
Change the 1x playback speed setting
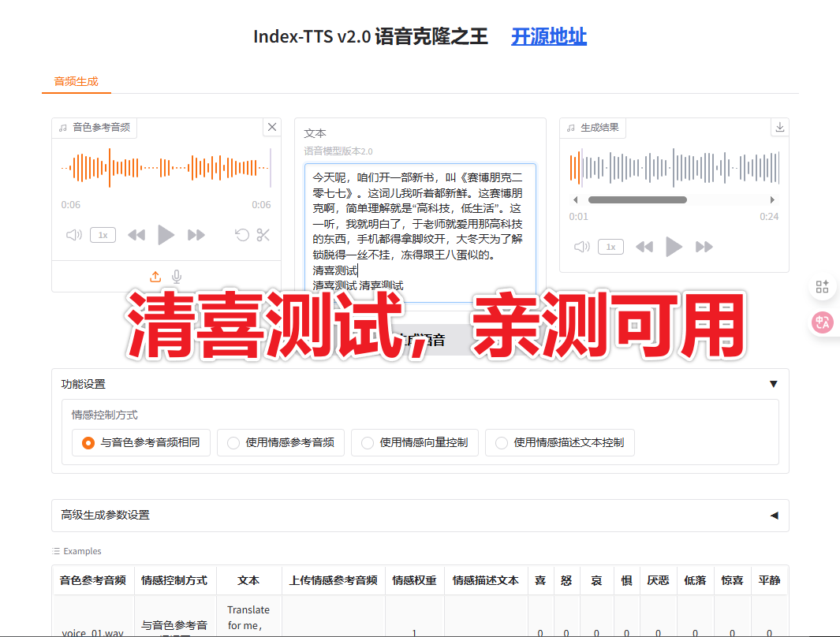point(103,234)
